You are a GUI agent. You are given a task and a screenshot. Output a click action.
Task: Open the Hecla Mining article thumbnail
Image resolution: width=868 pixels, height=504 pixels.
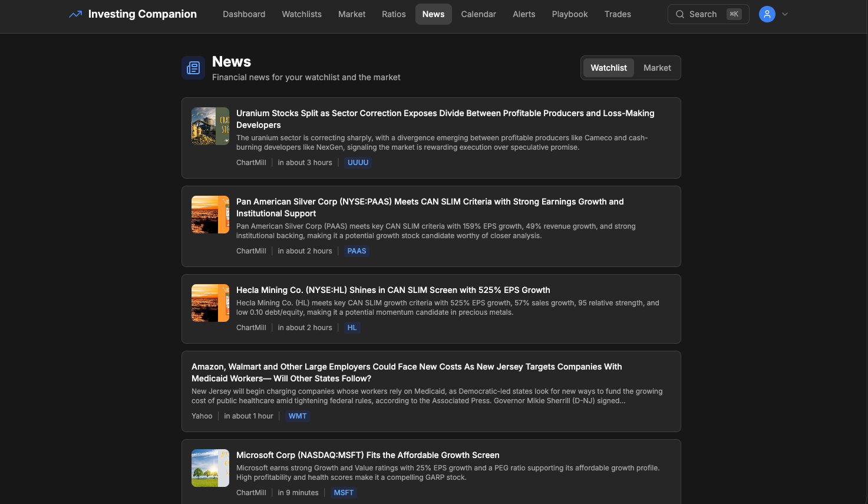210,303
